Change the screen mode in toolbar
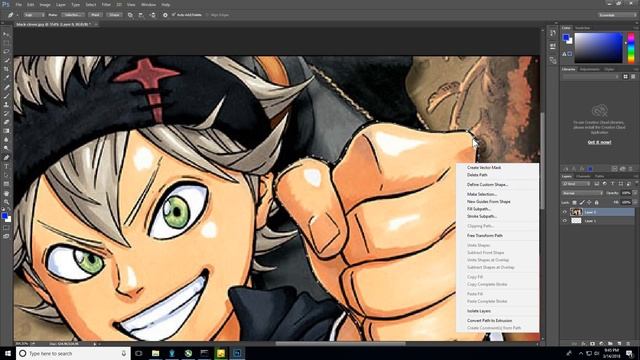Screen dimensions: 640x360 [6, 236]
